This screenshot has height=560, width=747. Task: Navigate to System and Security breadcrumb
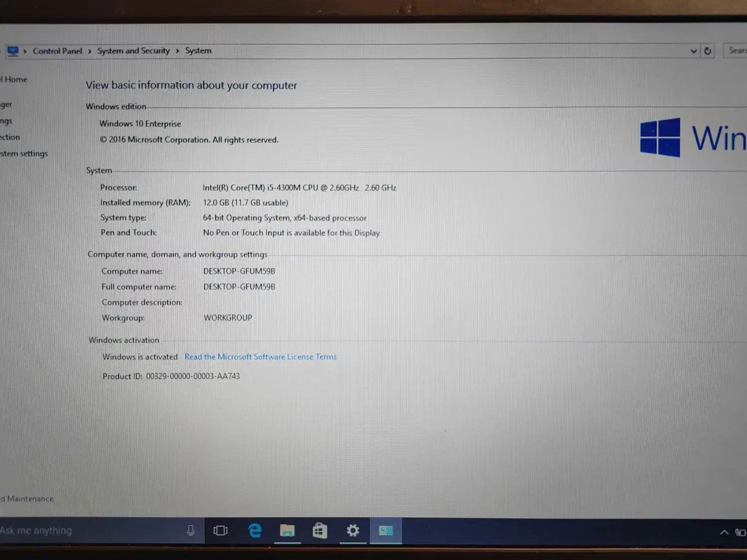[133, 51]
